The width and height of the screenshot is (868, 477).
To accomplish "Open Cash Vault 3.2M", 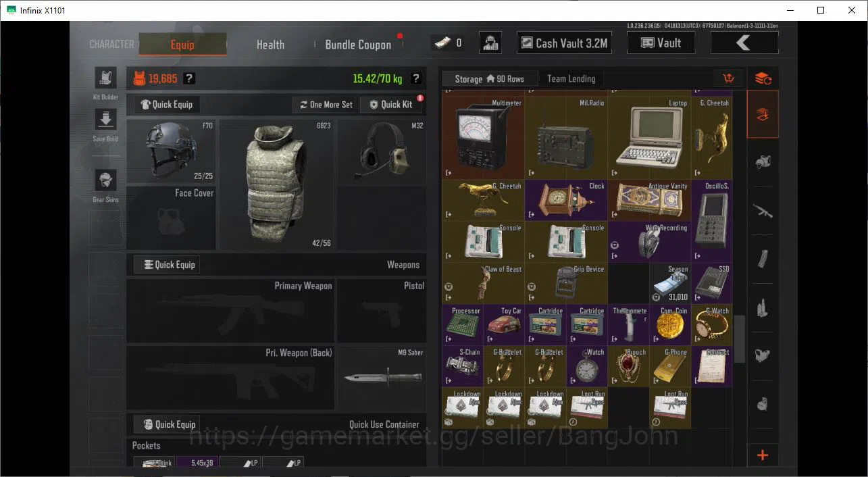I will 565,43.
